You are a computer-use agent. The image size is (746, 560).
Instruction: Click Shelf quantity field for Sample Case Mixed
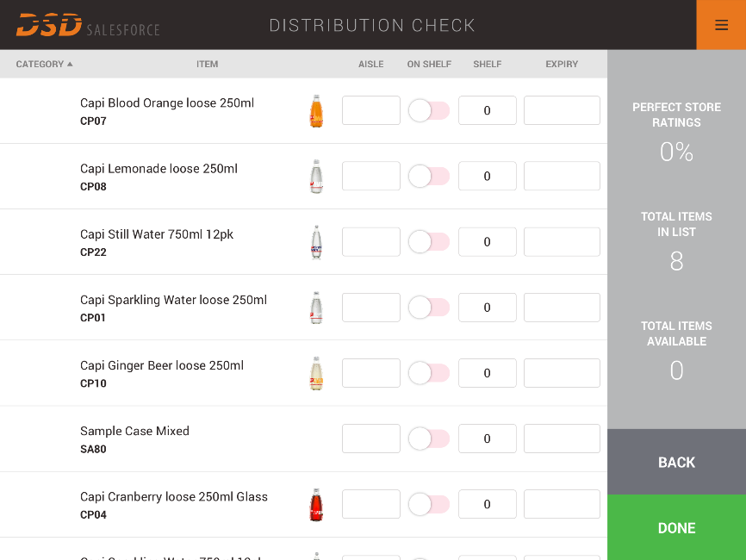click(x=488, y=439)
